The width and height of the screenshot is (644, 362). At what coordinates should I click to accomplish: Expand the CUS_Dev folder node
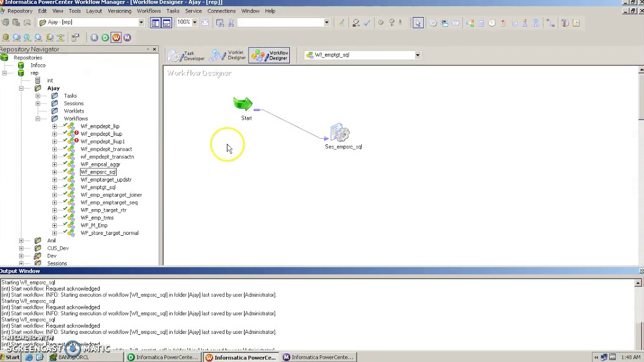click(21, 248)
